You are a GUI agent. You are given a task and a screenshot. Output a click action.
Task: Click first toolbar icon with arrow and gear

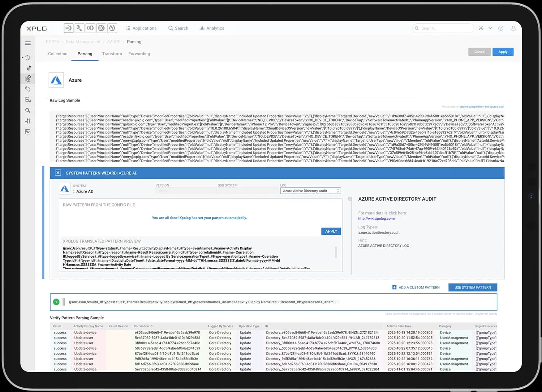pyautogui.click(x=68, y=28)
